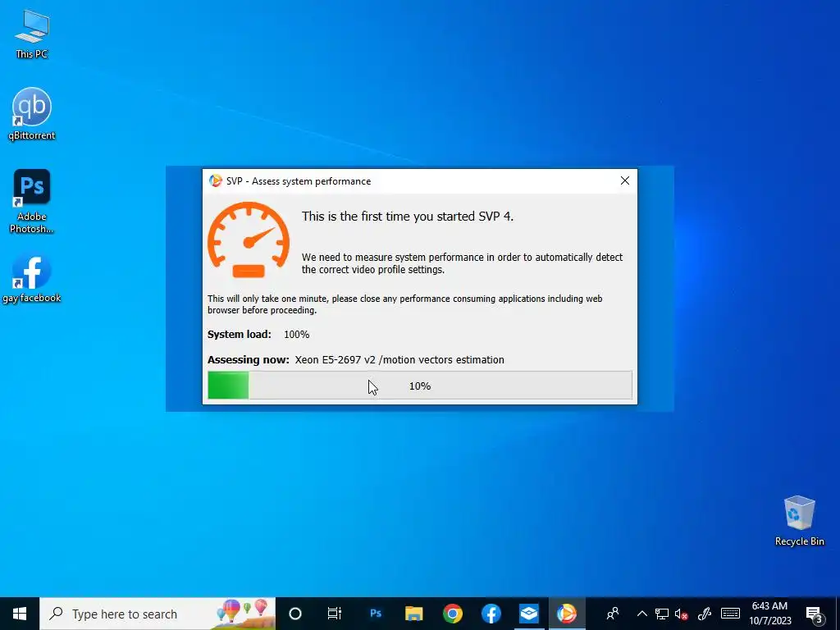Open the This PC desktop icon
Image resolution: width=840 pixels, height=630 pixels.
(32, 34)
